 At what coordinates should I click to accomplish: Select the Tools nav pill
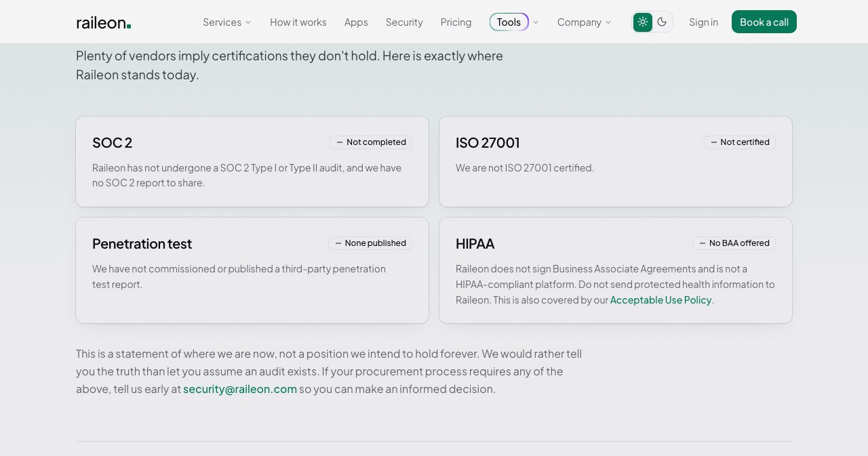(509, 22)
